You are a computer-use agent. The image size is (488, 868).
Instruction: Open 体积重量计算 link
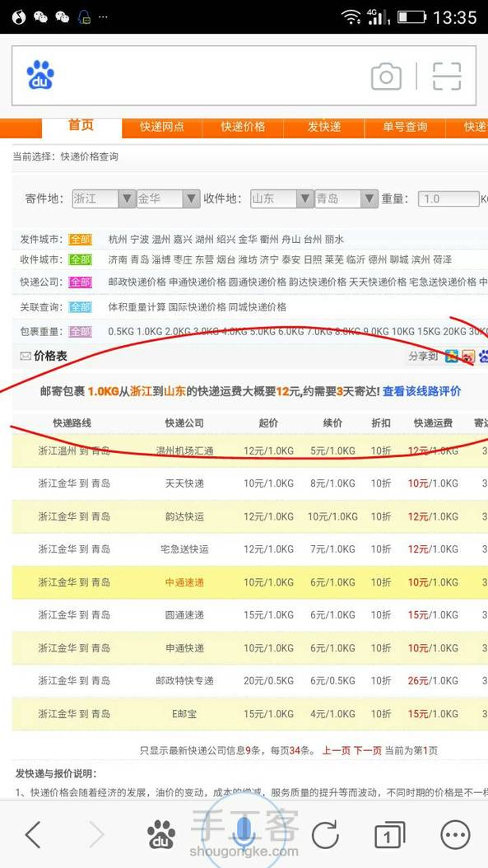tap(137, 307)
